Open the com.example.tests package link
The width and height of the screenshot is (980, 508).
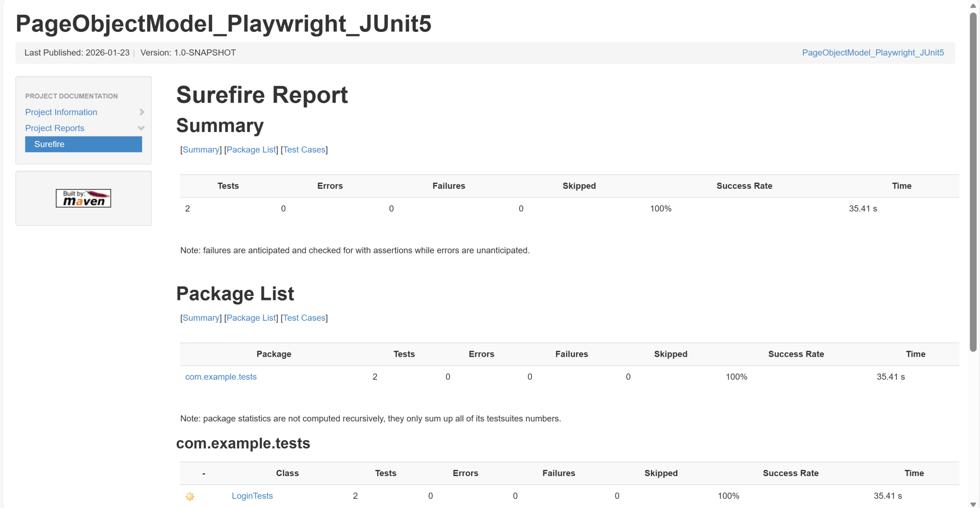point(221,377)
